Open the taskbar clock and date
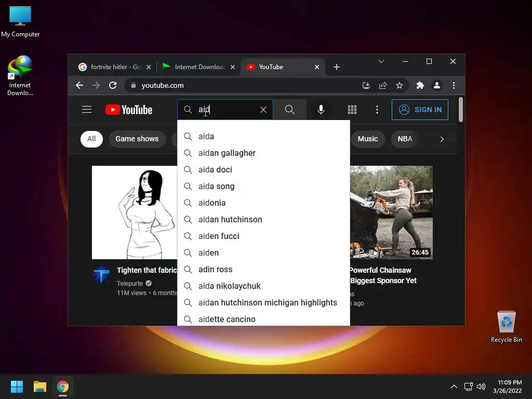Viewport: 532px width, 399px height. click(507, 387)
